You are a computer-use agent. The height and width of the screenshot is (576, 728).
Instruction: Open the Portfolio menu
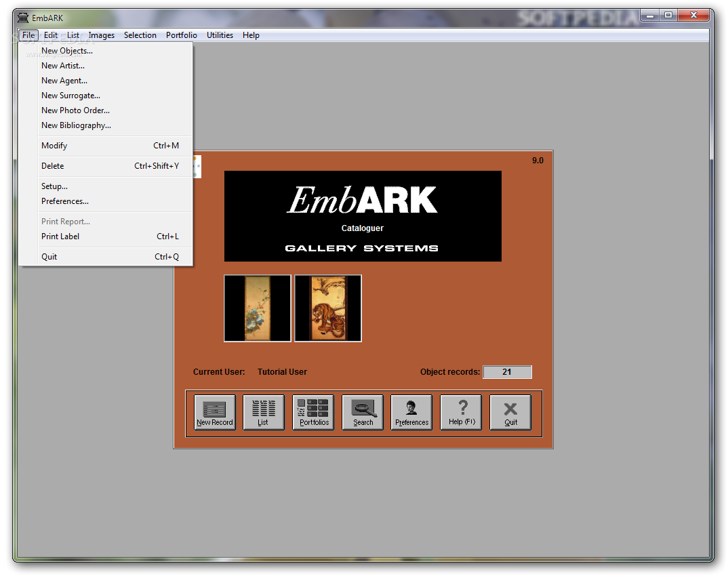182,35
